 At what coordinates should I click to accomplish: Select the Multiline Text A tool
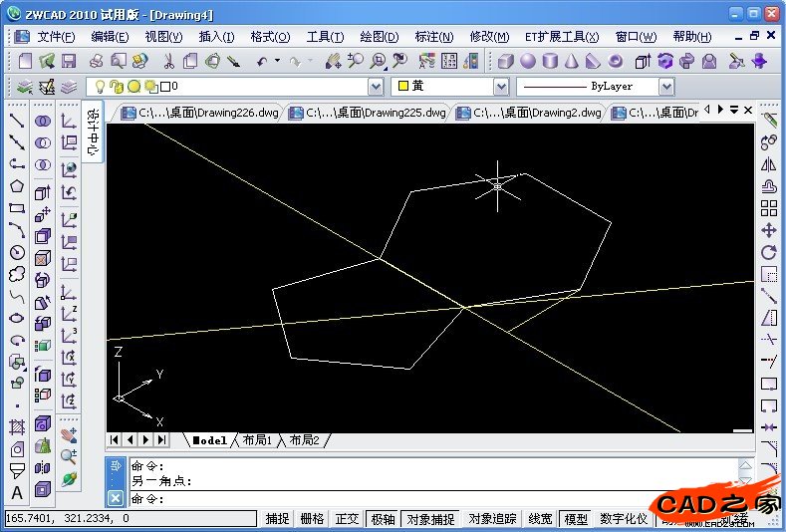click(17, 493)
